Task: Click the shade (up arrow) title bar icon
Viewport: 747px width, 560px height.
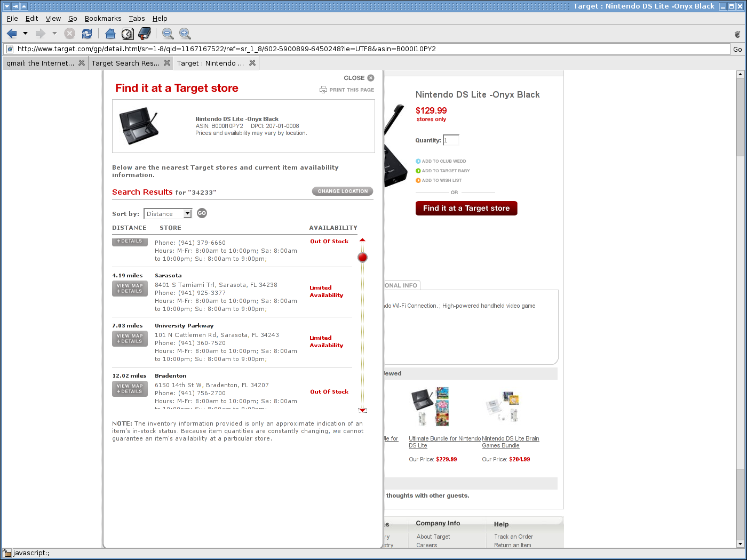Action: point(24,6)
